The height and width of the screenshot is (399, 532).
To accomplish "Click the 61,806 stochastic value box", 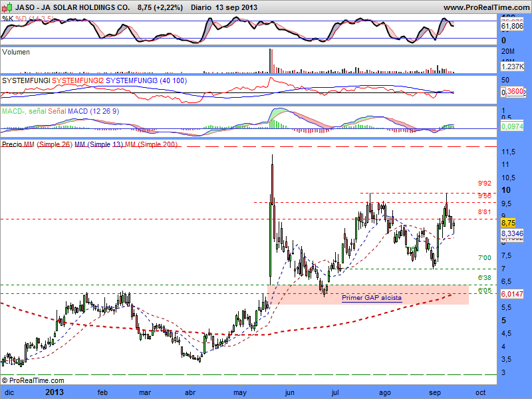I will pos(512,26).
